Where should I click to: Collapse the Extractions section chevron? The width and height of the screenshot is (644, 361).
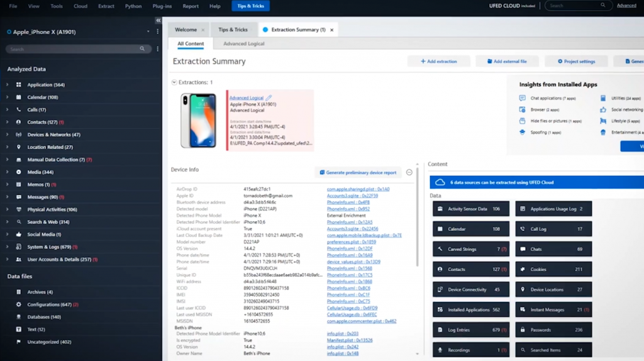pyautogui.click(x=174, y=82)
